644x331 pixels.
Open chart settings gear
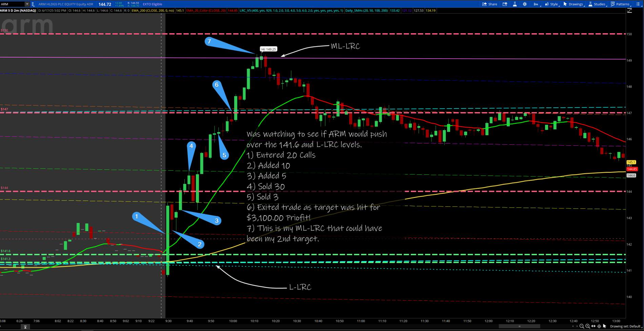(525, 4)
